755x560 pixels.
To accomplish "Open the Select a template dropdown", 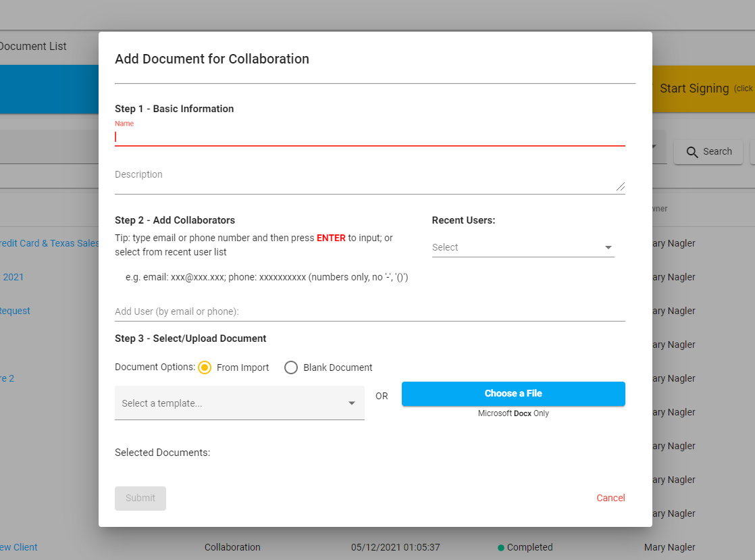I will (240, 403).
